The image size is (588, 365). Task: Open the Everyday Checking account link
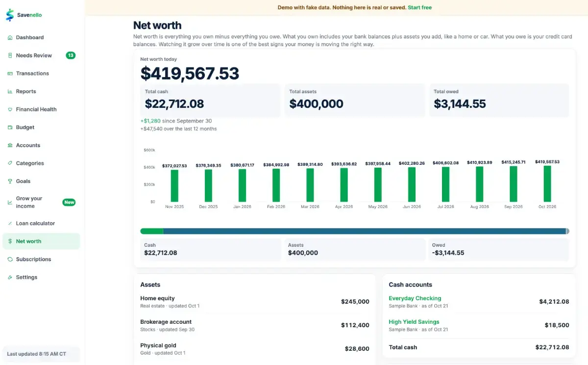pos(415,298)
